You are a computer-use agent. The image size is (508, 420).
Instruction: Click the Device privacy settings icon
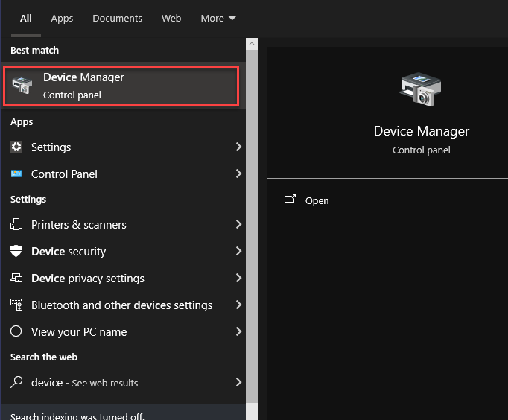tap(16, 279)
